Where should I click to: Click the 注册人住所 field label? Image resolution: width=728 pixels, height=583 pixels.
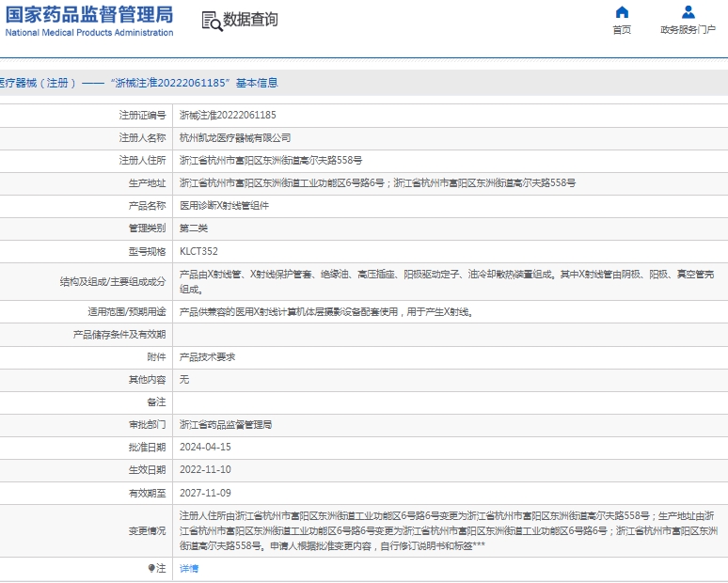click(x=143, y=161)
